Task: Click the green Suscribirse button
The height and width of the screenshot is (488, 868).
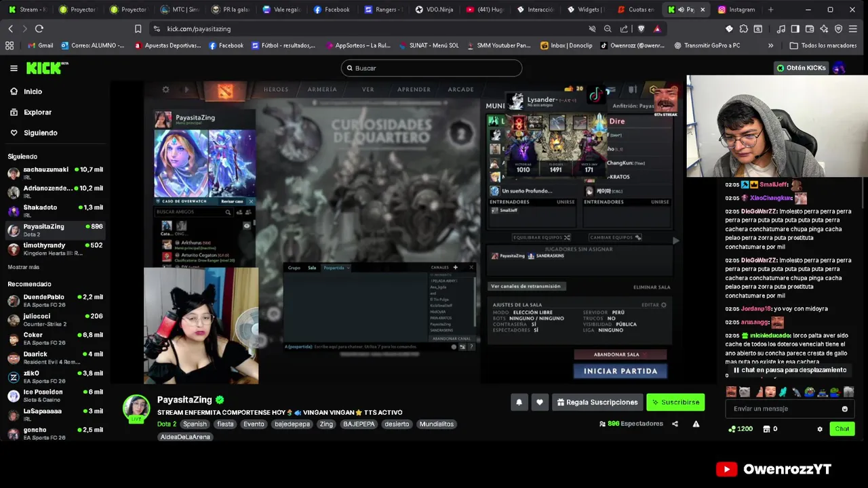Action: 675,402
